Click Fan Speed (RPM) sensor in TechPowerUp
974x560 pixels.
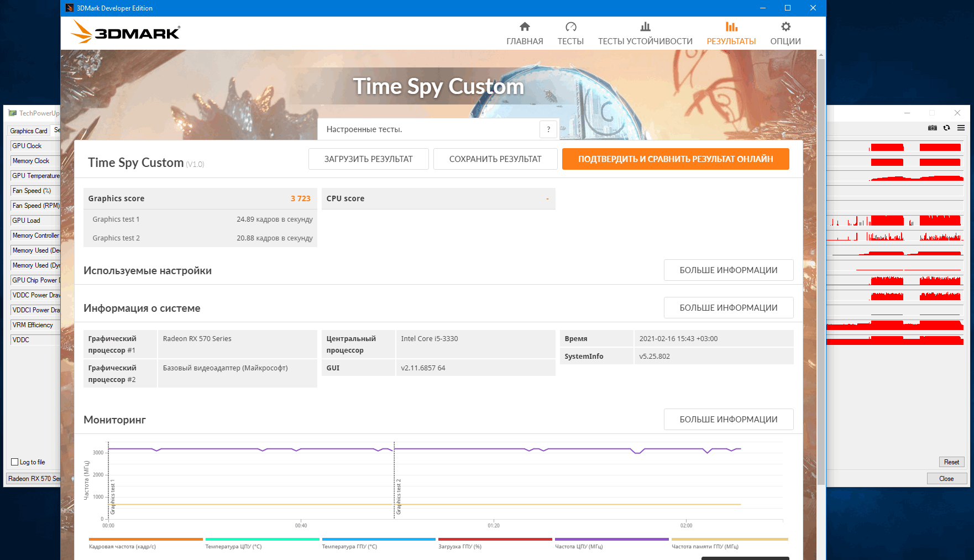pyautogui.click(x=35, y=206)
